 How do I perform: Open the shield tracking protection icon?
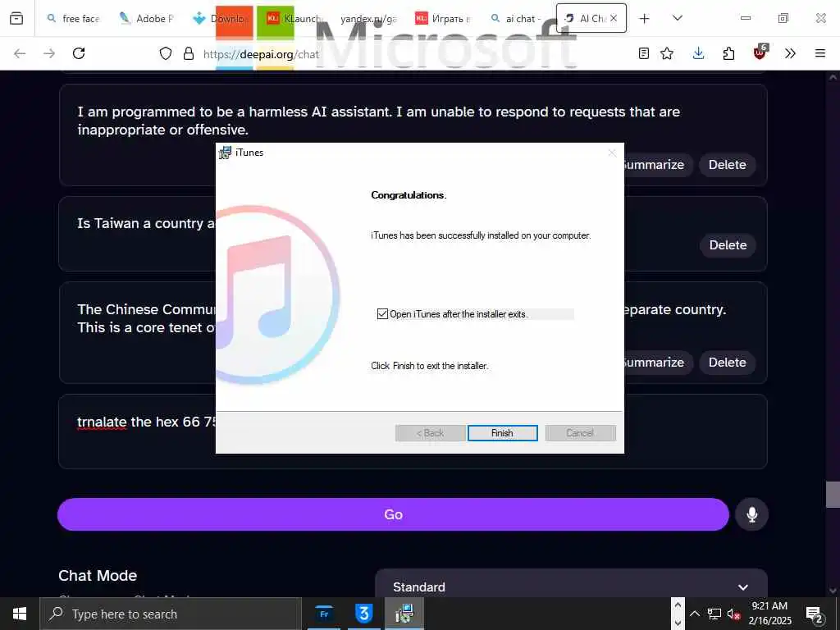coord(166,53)
